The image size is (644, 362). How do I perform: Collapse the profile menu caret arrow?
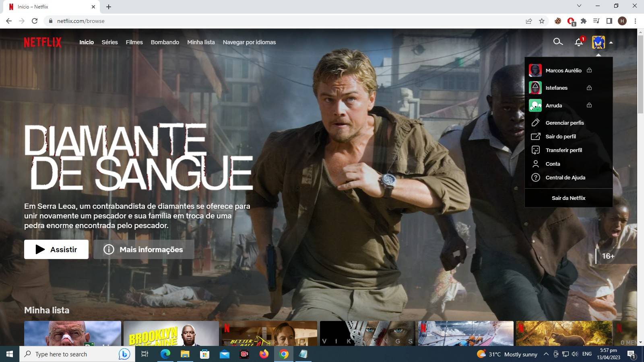point(611,42)
